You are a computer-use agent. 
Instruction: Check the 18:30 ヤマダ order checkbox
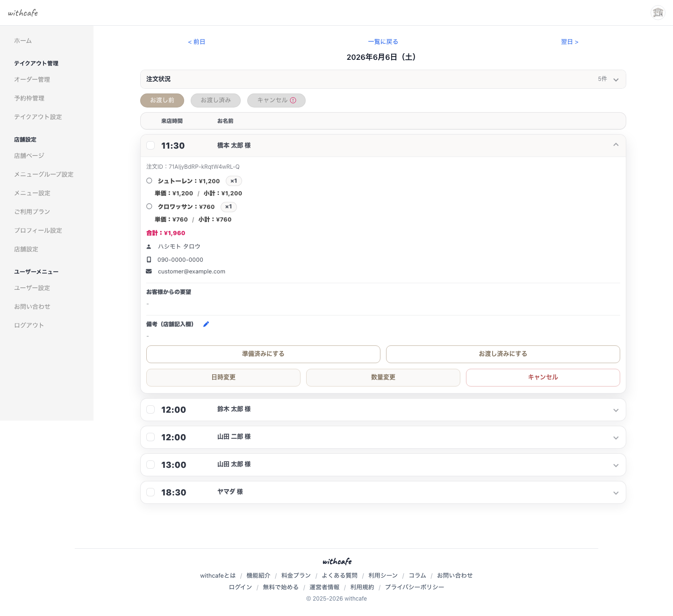pyautogui.click(x=150, y=492)
